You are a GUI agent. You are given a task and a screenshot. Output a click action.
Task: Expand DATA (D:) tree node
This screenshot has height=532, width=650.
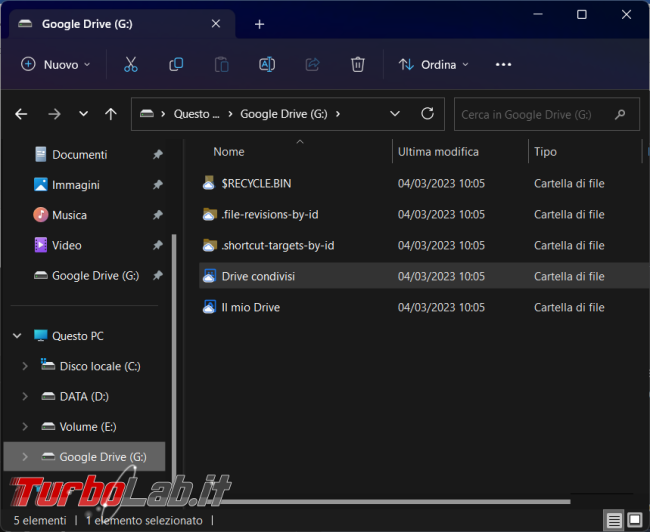click(x=25, y=396)
